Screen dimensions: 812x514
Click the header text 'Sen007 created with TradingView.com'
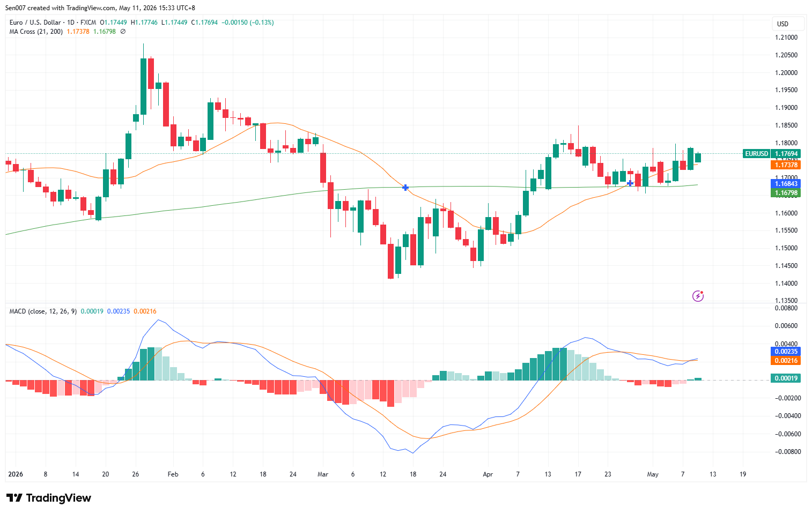point(61,8)
